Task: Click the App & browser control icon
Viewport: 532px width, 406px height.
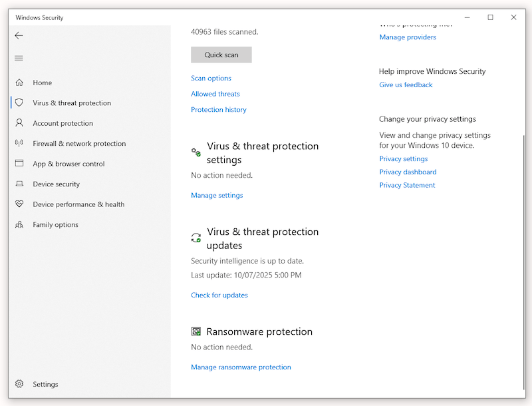Action: pos(19,164)
